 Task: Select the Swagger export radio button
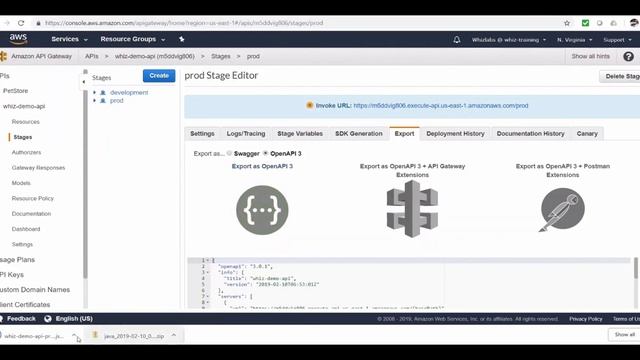(x=229, y=153)
